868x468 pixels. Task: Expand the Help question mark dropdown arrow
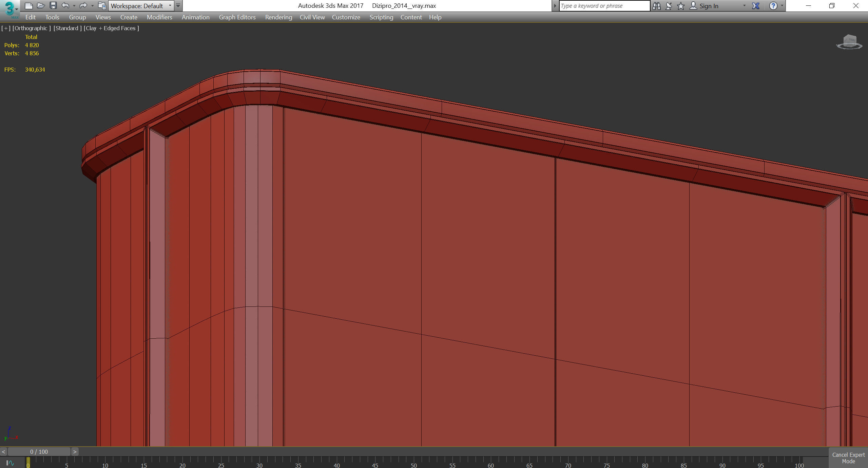(782, 6)
